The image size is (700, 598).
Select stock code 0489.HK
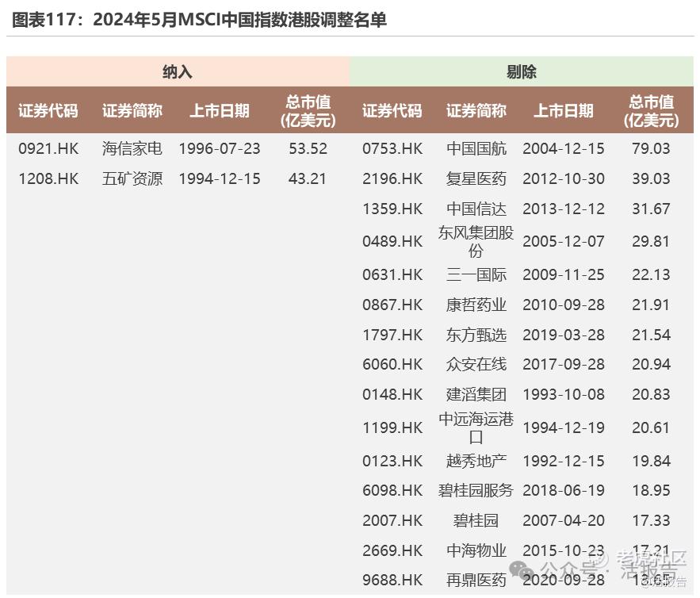click(392, 241)
